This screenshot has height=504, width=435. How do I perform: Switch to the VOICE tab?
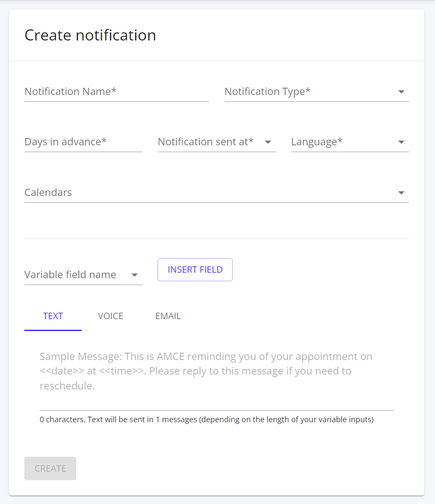click(111, 316)
